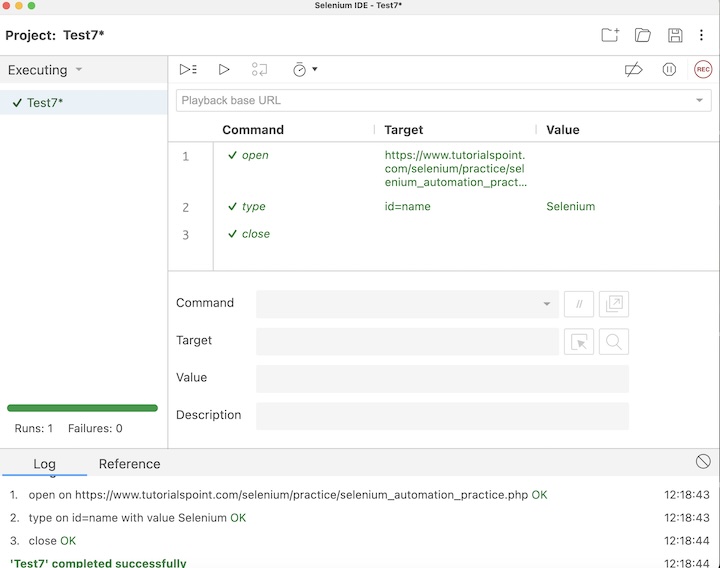The image size is (720, 568).
Task: Click the Step over command icon
Action: point(259,70)
